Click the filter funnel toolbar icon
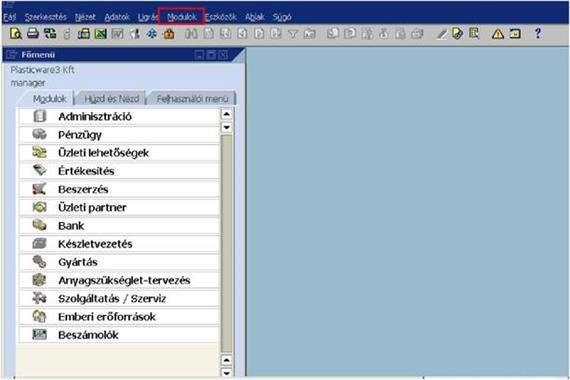The height and width of the screenshot is (380, 570). click(293, 34)
